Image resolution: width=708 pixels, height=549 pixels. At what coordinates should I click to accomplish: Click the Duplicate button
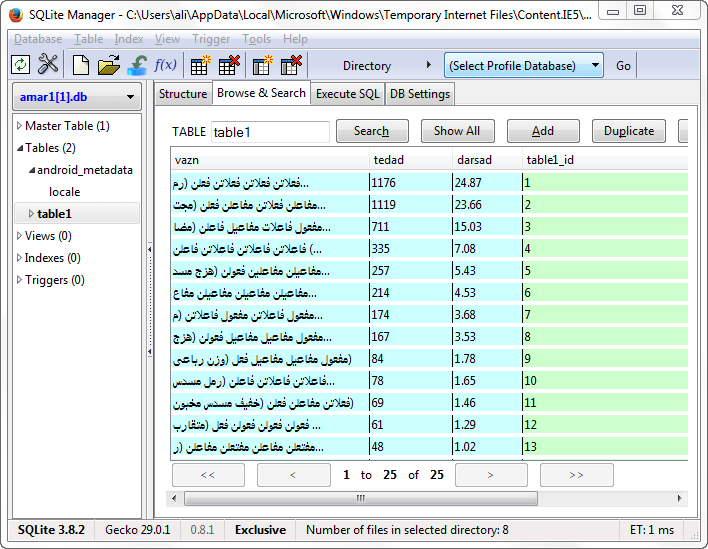[x=629, y=131]
